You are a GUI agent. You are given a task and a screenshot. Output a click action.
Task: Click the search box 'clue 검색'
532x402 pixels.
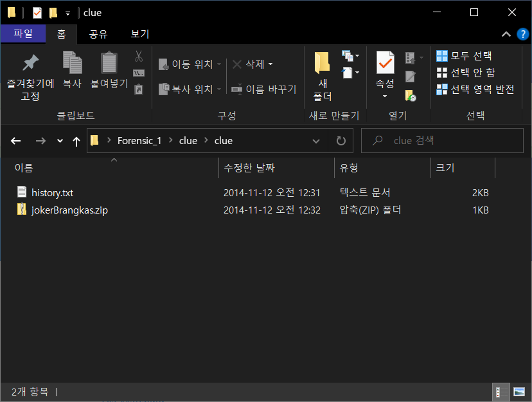coord(442,141)
